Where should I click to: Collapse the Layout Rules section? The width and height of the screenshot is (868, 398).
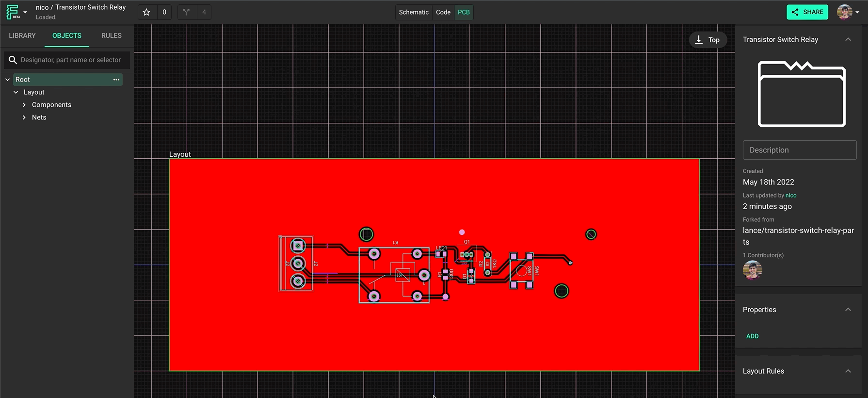click(x=848, y=371)
